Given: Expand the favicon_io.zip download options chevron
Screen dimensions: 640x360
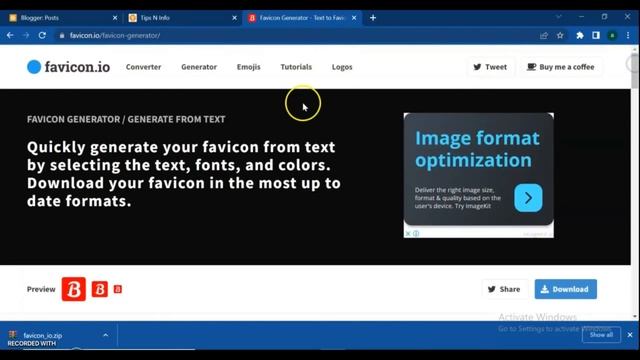Looking at the screenshot, I should coord(105,335).
